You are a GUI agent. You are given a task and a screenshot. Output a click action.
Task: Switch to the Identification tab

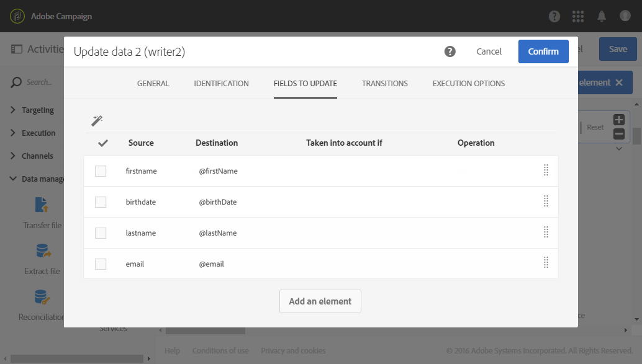coord(221,84)
